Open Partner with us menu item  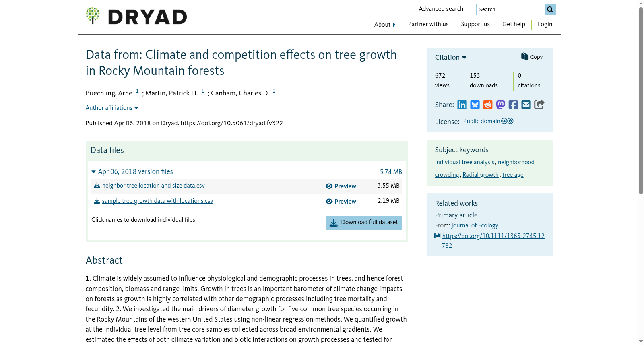(428, 24)
